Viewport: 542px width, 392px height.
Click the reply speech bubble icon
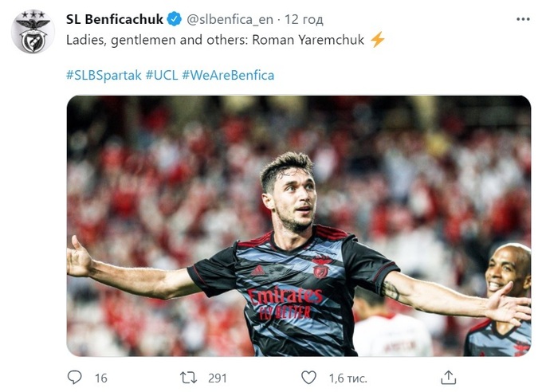point(74,376)
